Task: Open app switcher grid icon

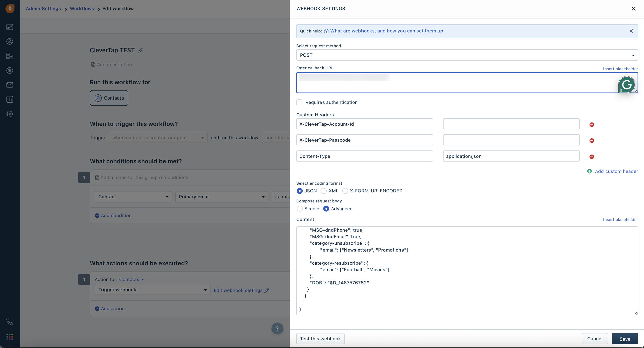Action: (x=10, y=337)
